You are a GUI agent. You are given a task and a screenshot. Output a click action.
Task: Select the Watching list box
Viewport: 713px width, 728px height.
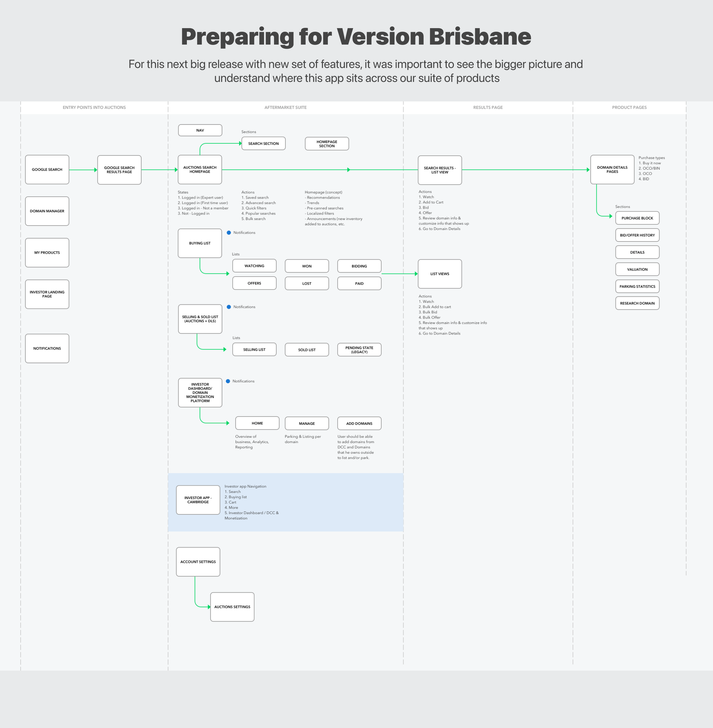pyautogui.click(x=254, y=266)
